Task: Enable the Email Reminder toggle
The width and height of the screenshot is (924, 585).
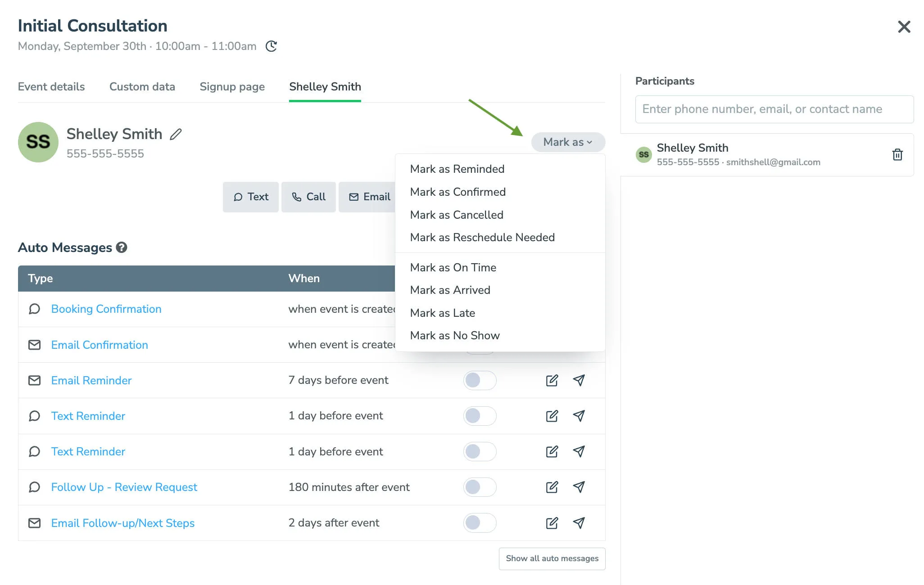Action: [x=480, y=380]
